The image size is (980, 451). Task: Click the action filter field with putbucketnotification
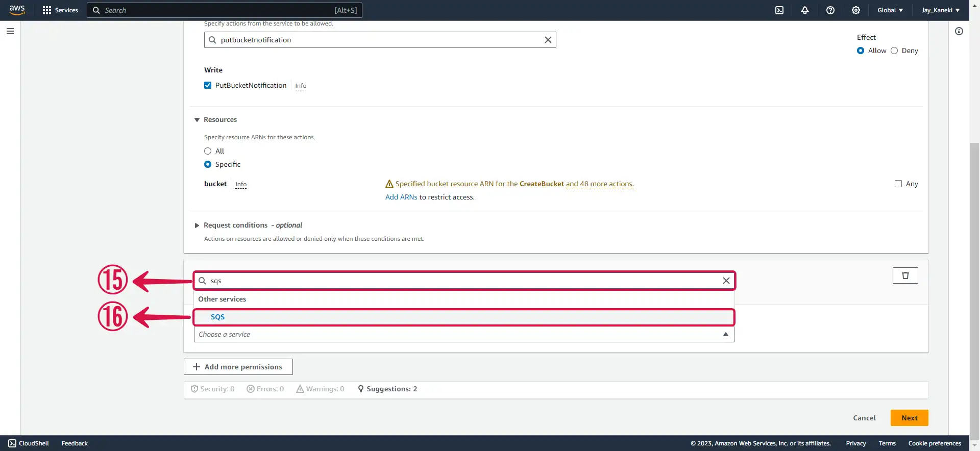380,40
